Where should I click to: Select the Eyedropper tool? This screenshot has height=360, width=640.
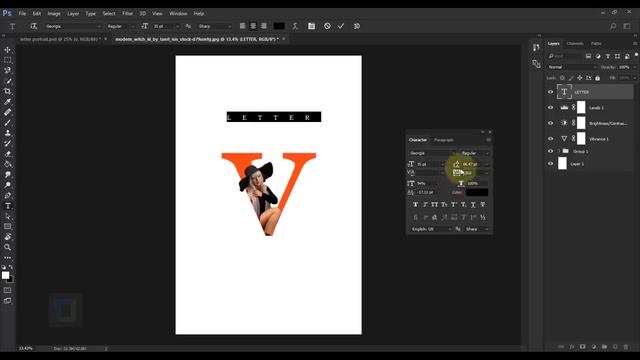pos(7,102)
